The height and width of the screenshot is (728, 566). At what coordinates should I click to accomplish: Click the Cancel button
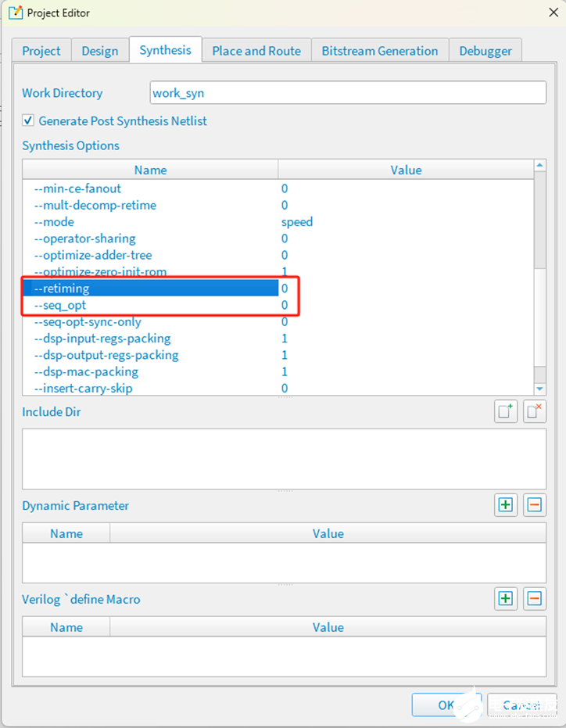coord(521,705)
